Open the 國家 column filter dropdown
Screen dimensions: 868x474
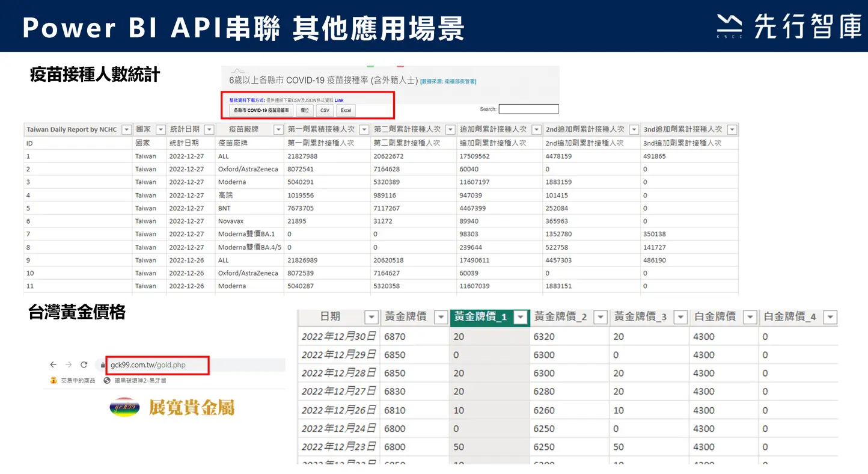[x=160, y=129]
